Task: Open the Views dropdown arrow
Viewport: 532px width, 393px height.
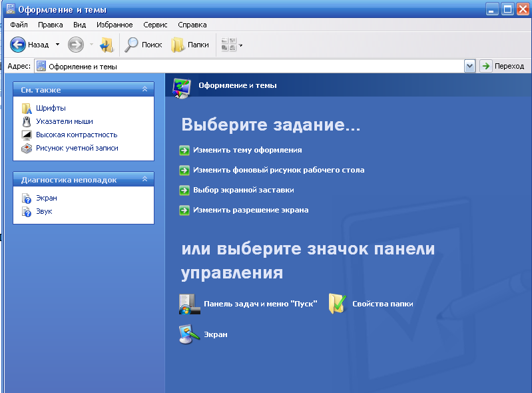Action: tap(240, 45)
